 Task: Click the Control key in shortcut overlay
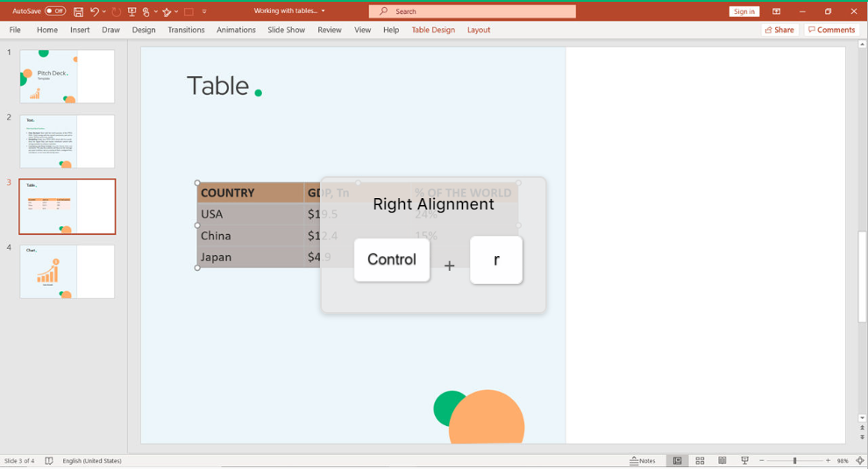coord(392,259)
